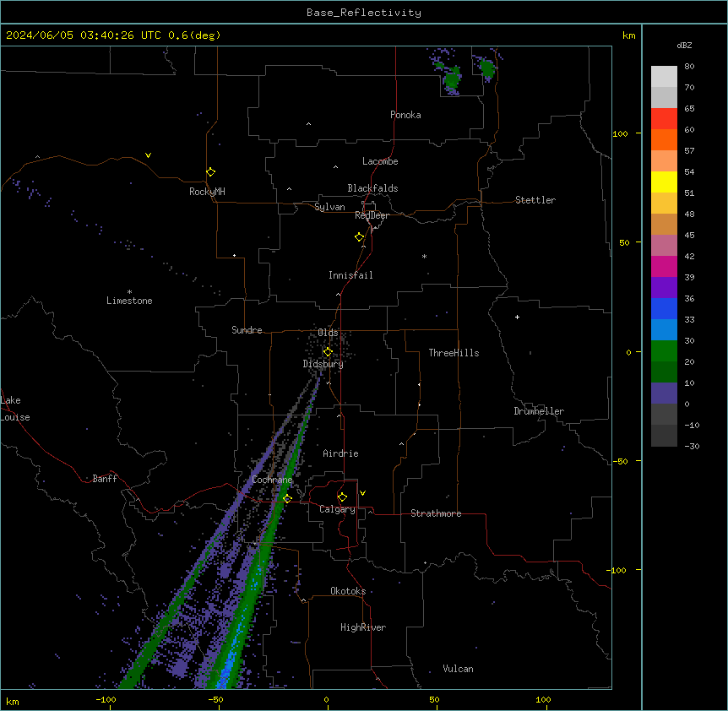728x711 pixels.
Task: Pick the slate purple 10 dBZ legend color
Action: (x=664, y=393)
